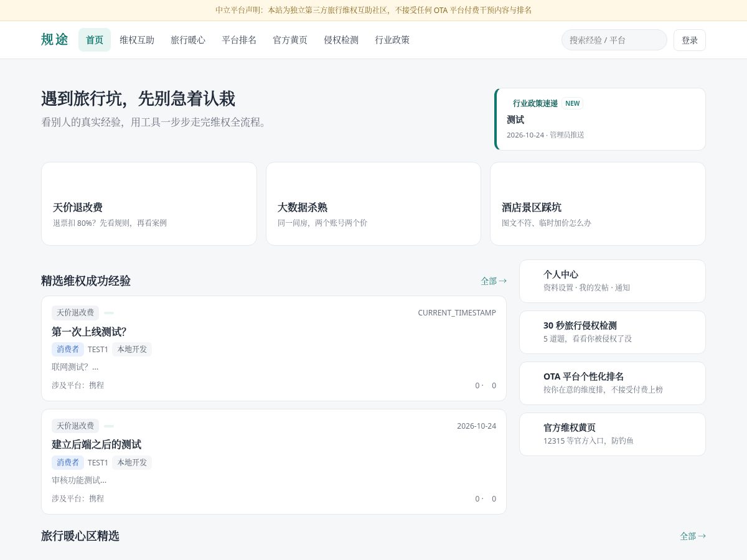Open 侵权检测 in the navbar
The image size is (747, 560).
341,40
